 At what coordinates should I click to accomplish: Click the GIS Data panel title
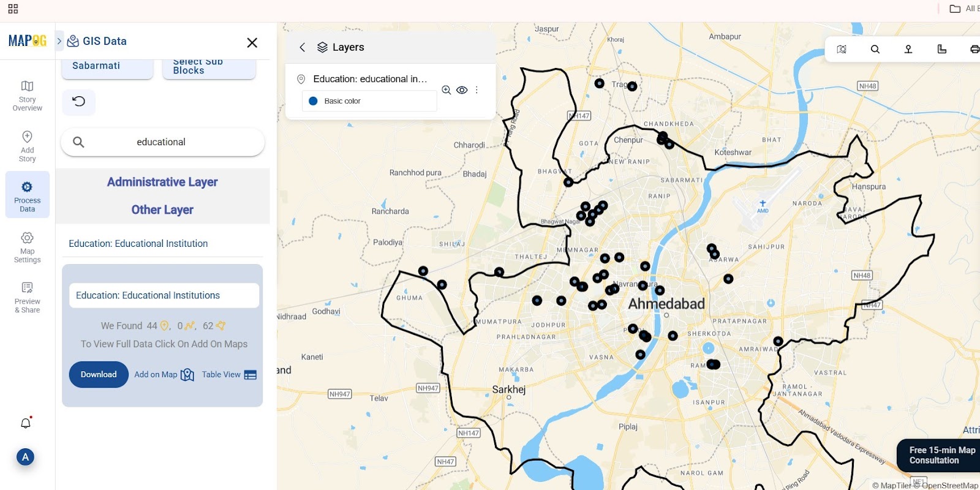(x=104, y=41)
